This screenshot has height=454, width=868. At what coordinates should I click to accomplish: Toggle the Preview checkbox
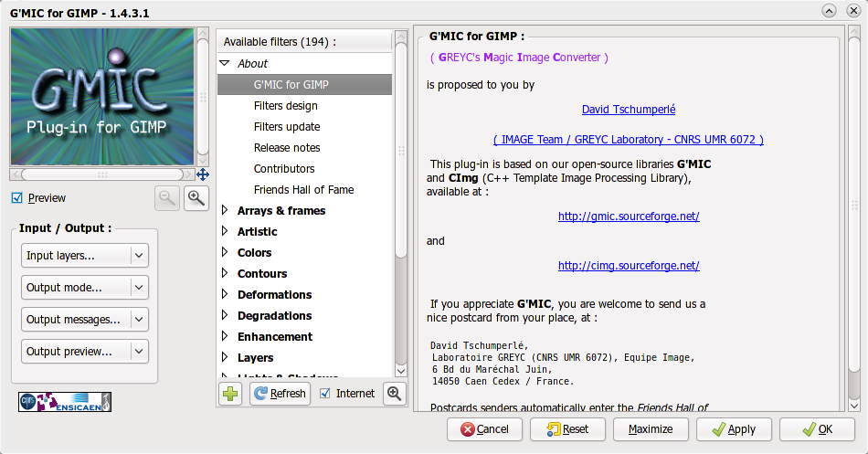coord(17,197)
